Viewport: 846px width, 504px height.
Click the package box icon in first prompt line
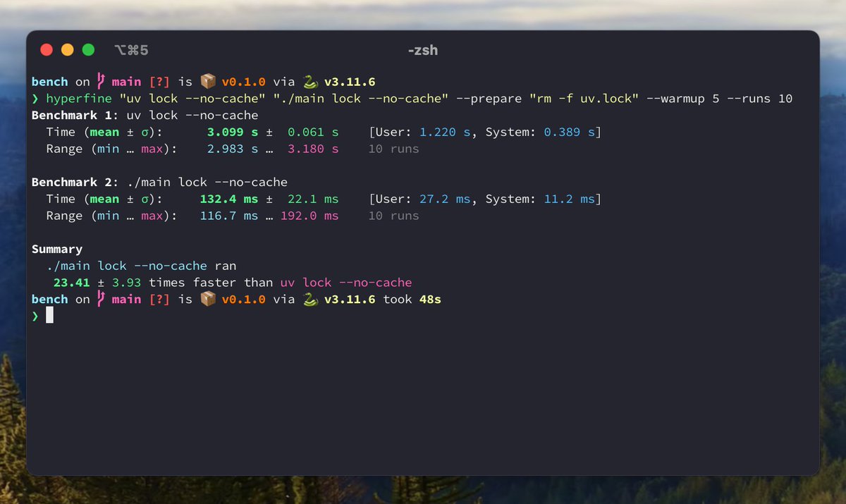click(x=208, y=82)
